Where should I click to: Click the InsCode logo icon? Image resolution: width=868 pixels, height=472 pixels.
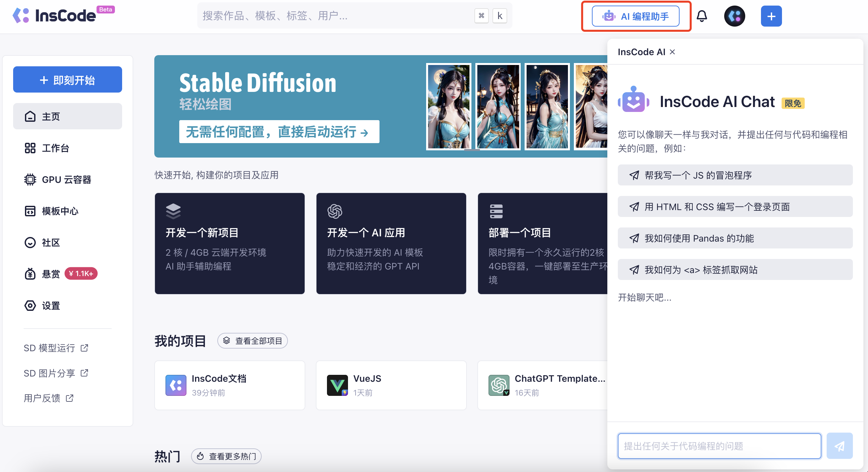(21, 15)
